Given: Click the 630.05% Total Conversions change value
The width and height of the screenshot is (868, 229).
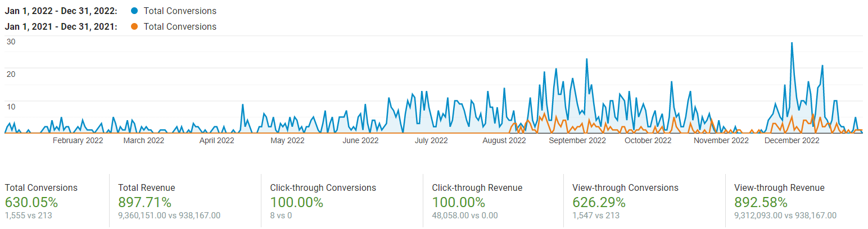Looking at the screenshot, I should 31,202.
